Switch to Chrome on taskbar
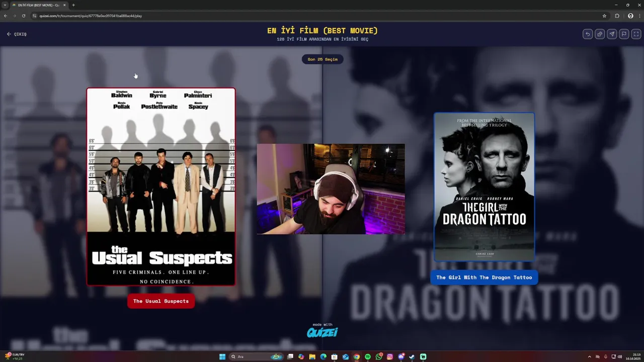This screenshot has height=362, width=644. coord(357,357)
